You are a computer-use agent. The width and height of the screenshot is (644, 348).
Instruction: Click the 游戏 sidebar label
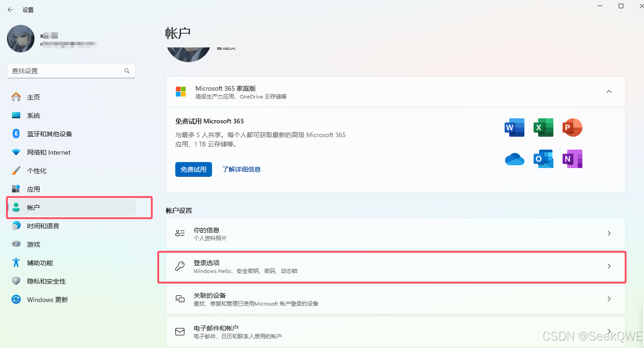pos(34,244)
